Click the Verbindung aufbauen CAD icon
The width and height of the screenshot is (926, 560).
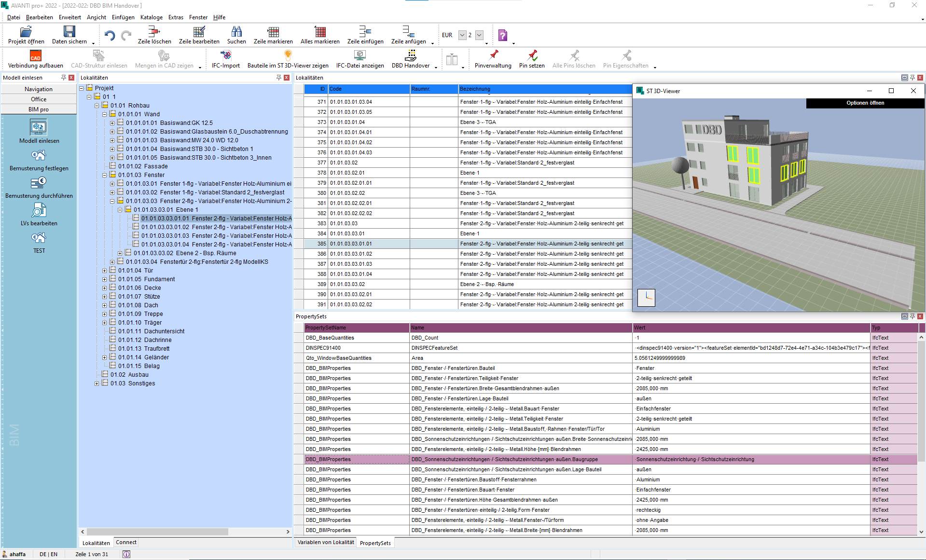(x=36, y=56)
